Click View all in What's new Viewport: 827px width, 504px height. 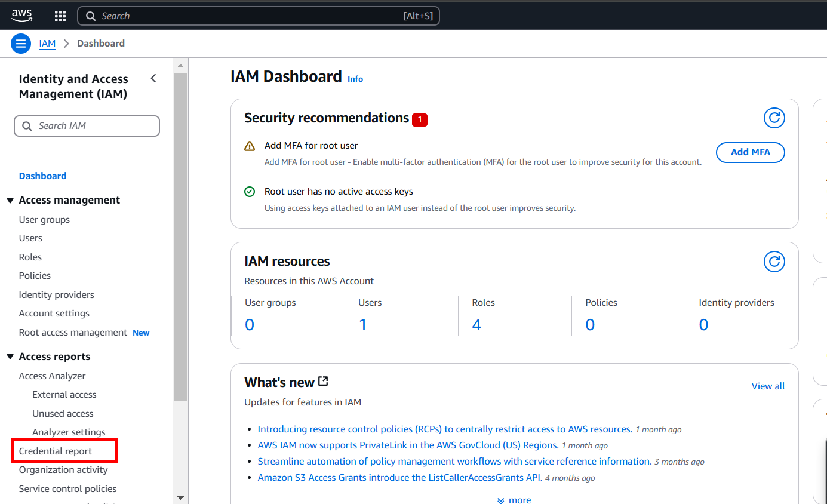(x=768, y=386)
